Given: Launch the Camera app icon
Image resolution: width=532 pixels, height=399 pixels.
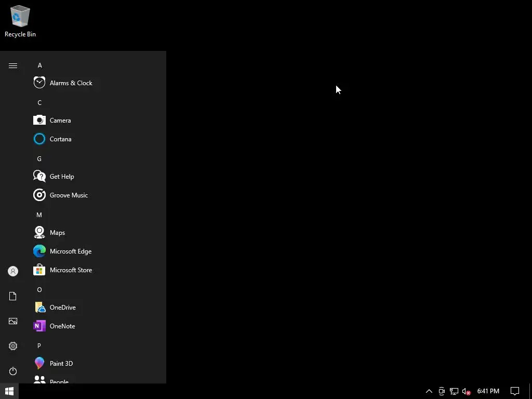Looking at the screenshot, I should click(x=39, y=120).
